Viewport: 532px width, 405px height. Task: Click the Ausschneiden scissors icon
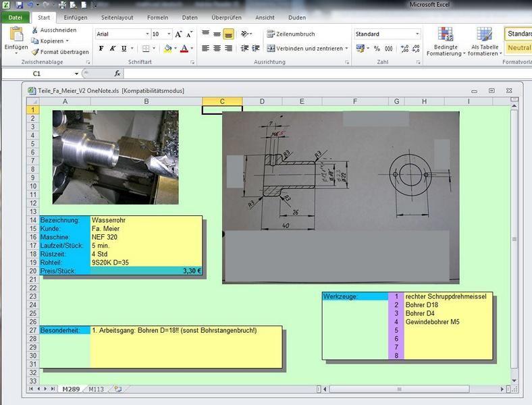34,30
